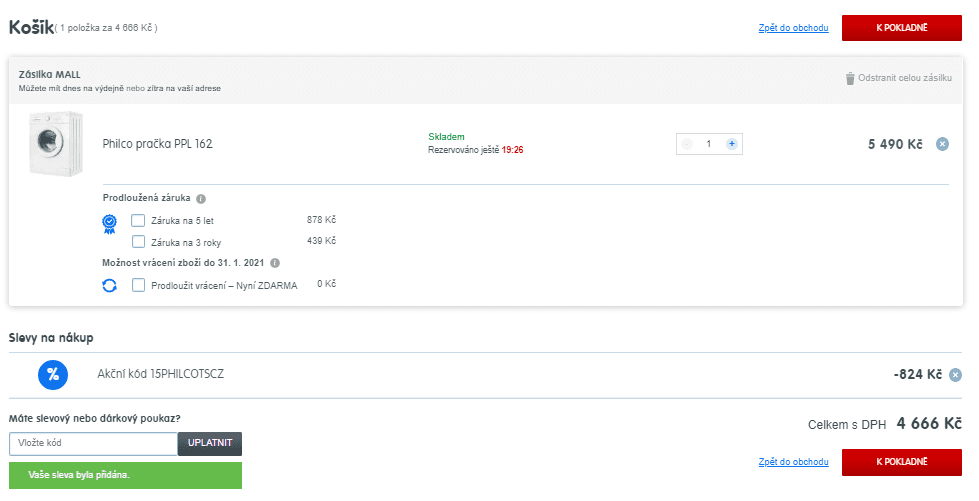The width and height of the screenshot is (979, 501).
Task: Click the 0 Kč return extension price
Action: [x=327, y=284]
